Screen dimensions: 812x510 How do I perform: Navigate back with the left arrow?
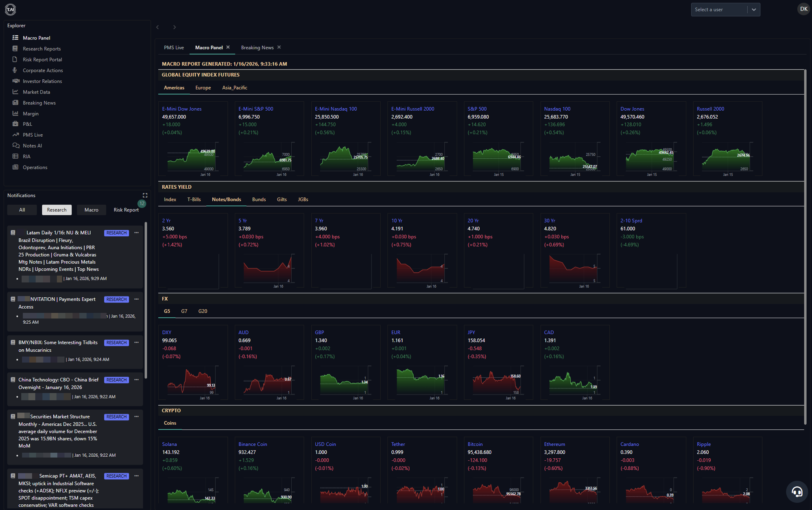click(x=158, y=27)
